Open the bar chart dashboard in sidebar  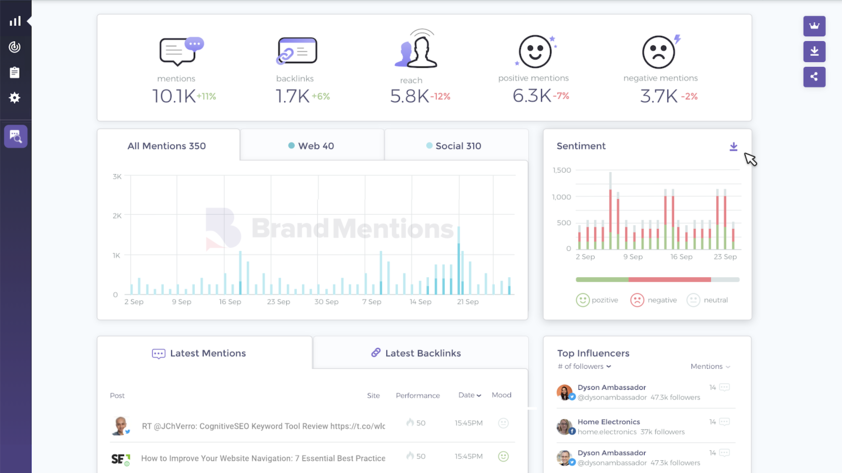tap(15, 21)
